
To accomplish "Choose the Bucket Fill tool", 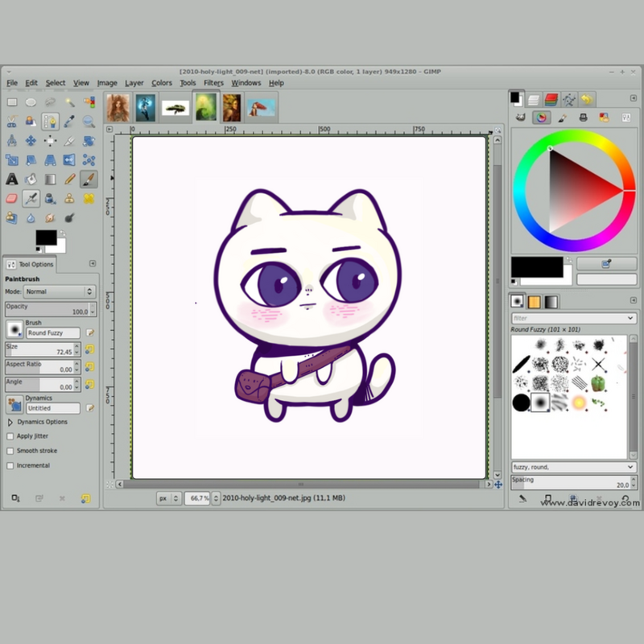I will coord(31,179).
